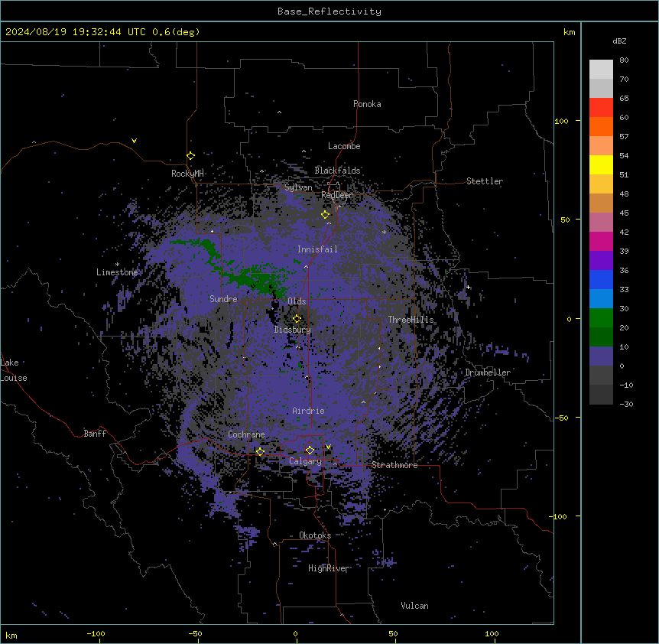Click the asterisk marker above Limestone
This screenshot has height=644, width=659.
coord(117,265)
